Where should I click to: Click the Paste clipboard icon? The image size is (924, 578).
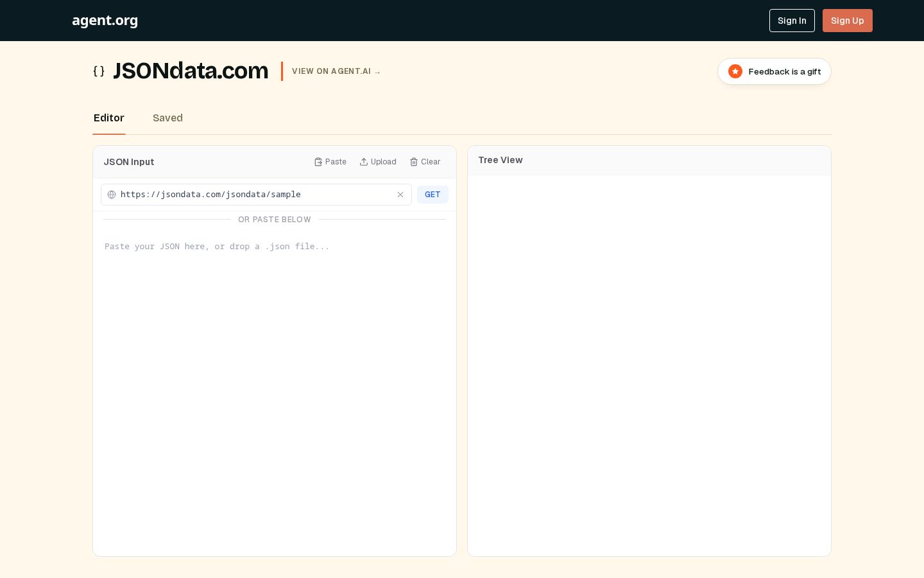click(318, 162)
